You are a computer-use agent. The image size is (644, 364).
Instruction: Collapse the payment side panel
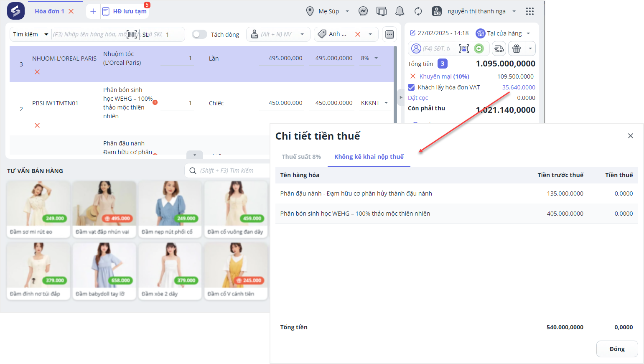pos(401,97)
